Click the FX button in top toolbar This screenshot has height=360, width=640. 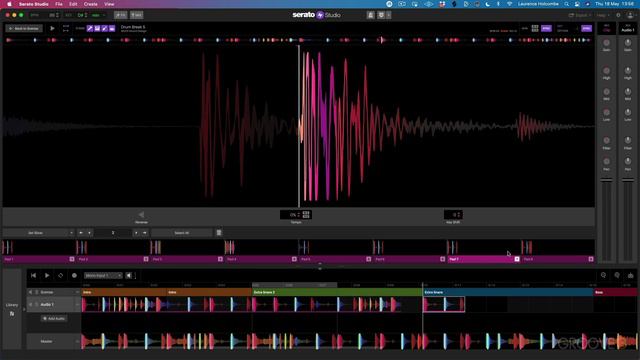(x=120, y=15)
